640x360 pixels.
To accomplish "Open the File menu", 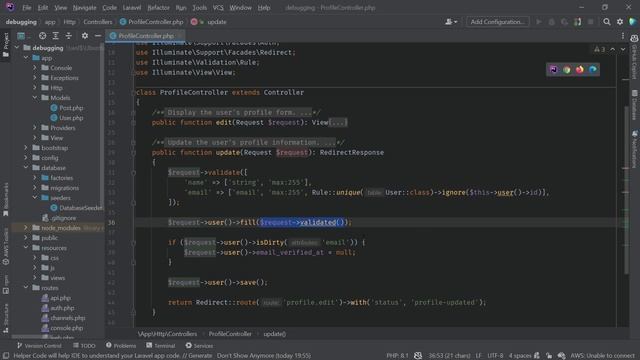I will click(x=27, y=8).
